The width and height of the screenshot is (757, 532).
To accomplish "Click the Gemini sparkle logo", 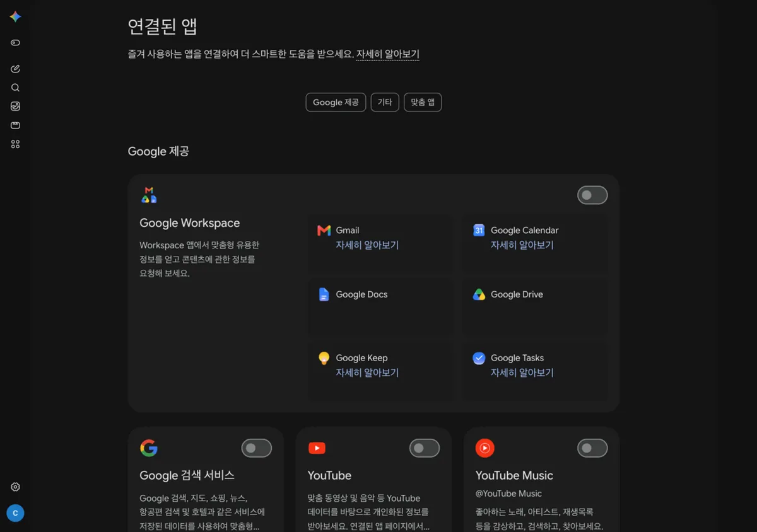I will tap(16, 17).
